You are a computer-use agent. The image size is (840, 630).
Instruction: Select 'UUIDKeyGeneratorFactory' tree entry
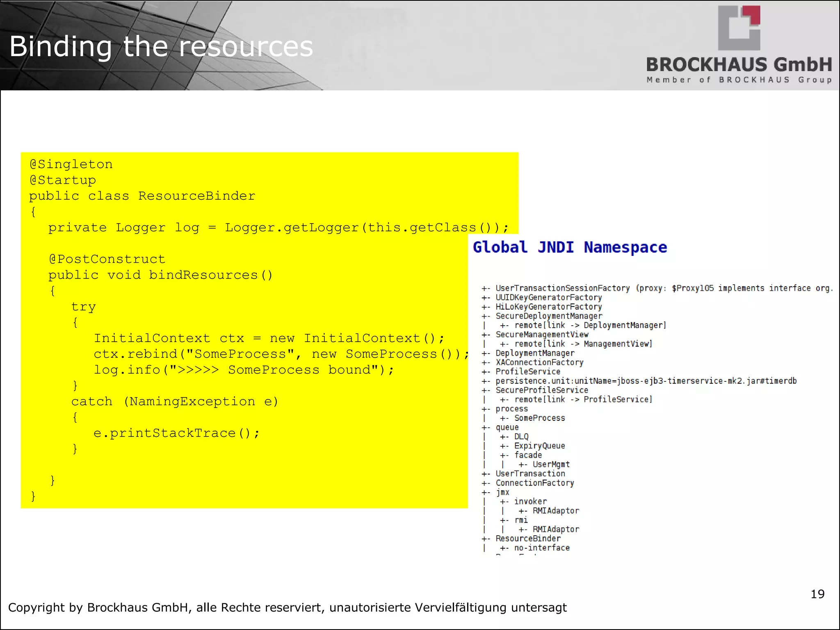[548, 297]
